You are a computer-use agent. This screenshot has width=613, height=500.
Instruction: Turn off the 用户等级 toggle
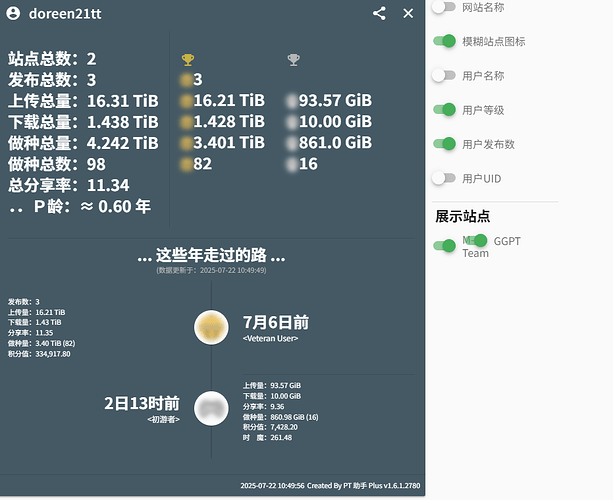(444, 109)
